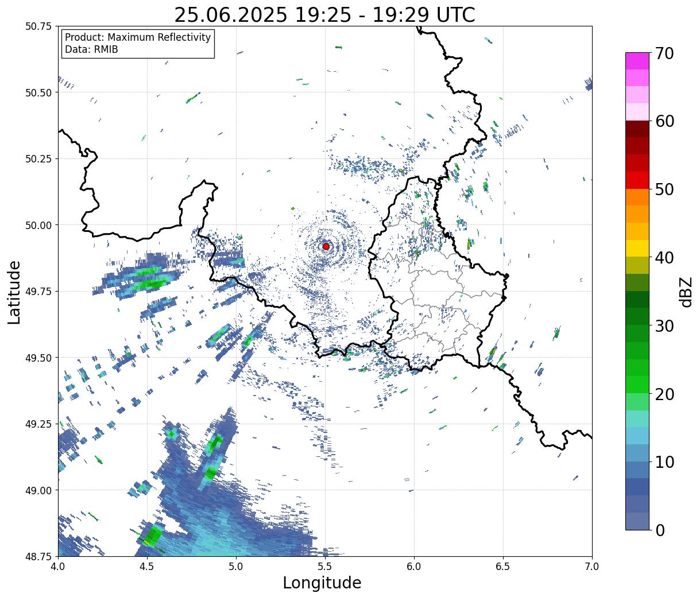Click the longitude tick label 6.0

[414, 566]
